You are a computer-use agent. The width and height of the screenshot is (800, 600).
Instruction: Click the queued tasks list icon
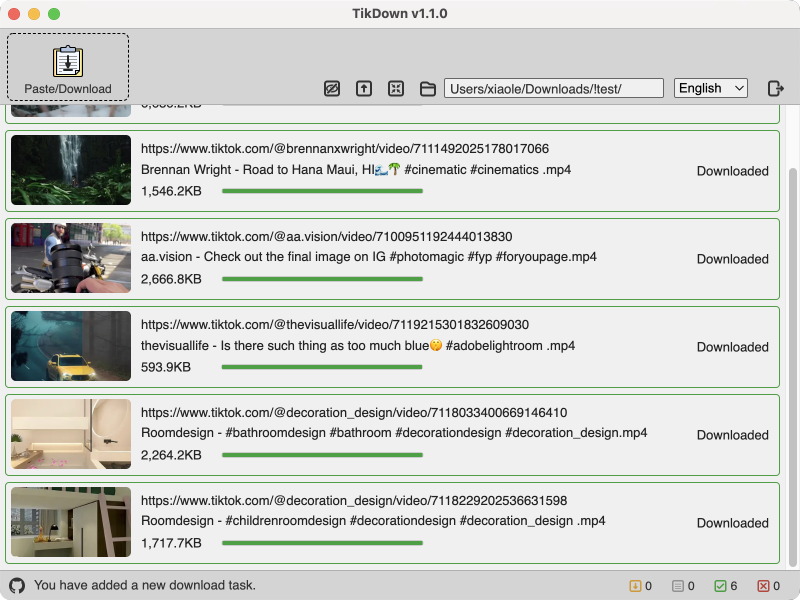[678, 586]
